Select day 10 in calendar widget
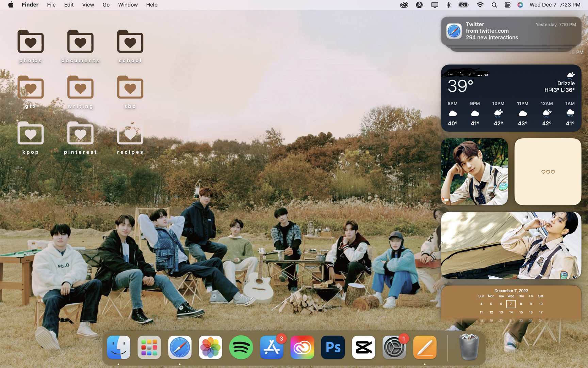The width and height of the screenshot is (588, 368). pos(541,304)
